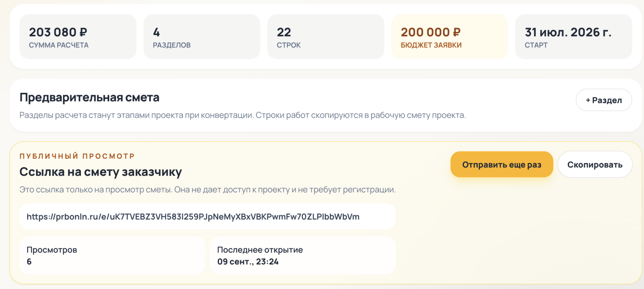Copy the link with Скопировать button

coord(595,164)
